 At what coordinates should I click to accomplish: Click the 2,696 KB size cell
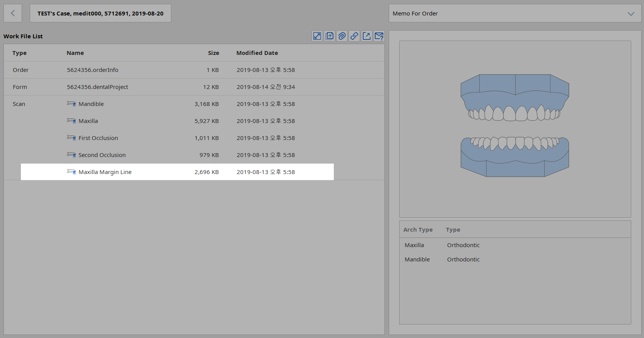[x=207, y=172]
